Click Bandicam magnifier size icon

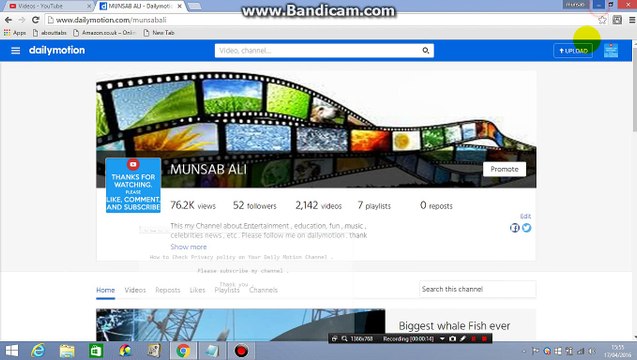pyautogui.click(x=344, y=338)
